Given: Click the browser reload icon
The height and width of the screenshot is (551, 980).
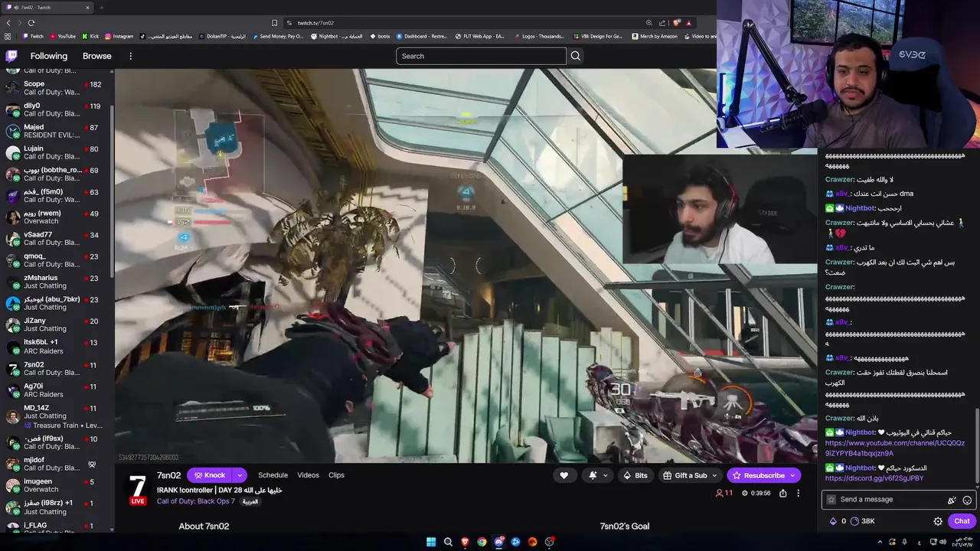Looking at the screenshot, I should 31,23.
